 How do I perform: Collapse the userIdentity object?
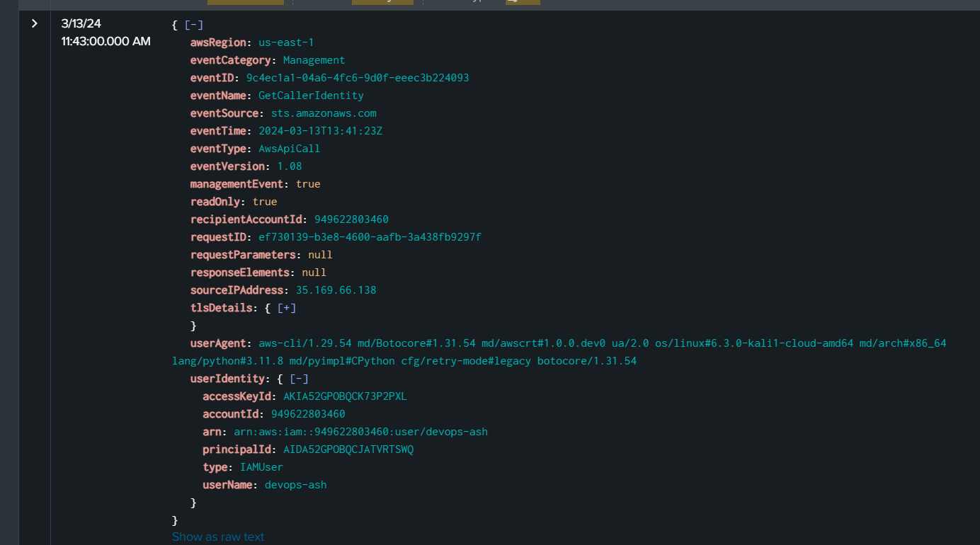(x=299, y=379)
